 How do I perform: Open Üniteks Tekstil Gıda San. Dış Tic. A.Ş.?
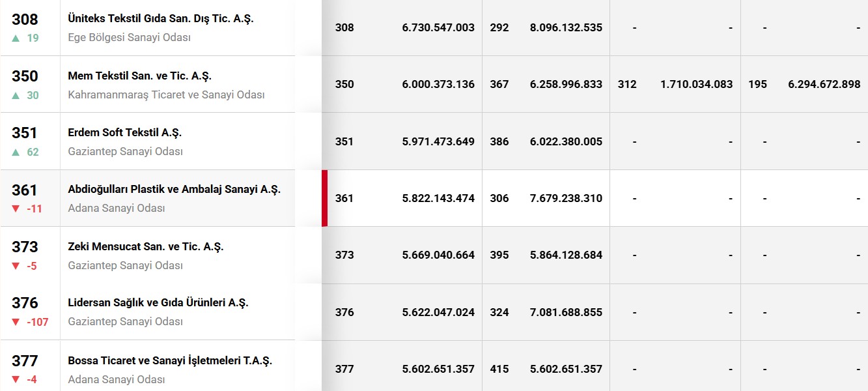point(160,19)
